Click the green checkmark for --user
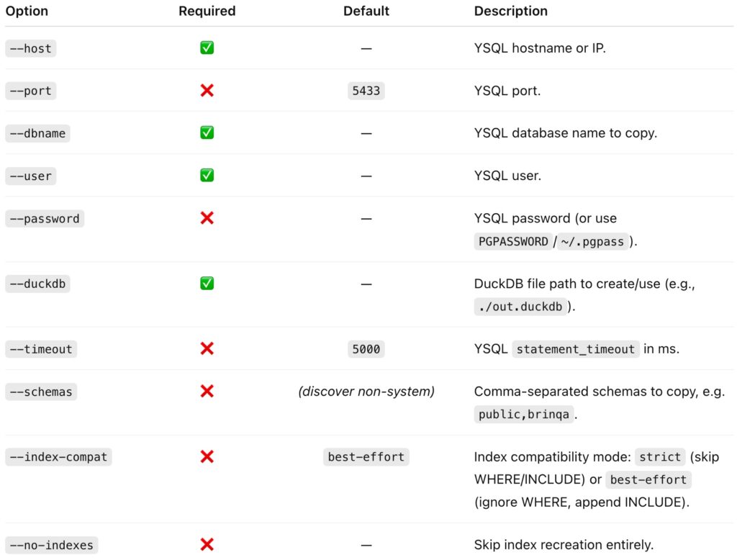This screenshot has height=560, width=737. pos(207,176)
